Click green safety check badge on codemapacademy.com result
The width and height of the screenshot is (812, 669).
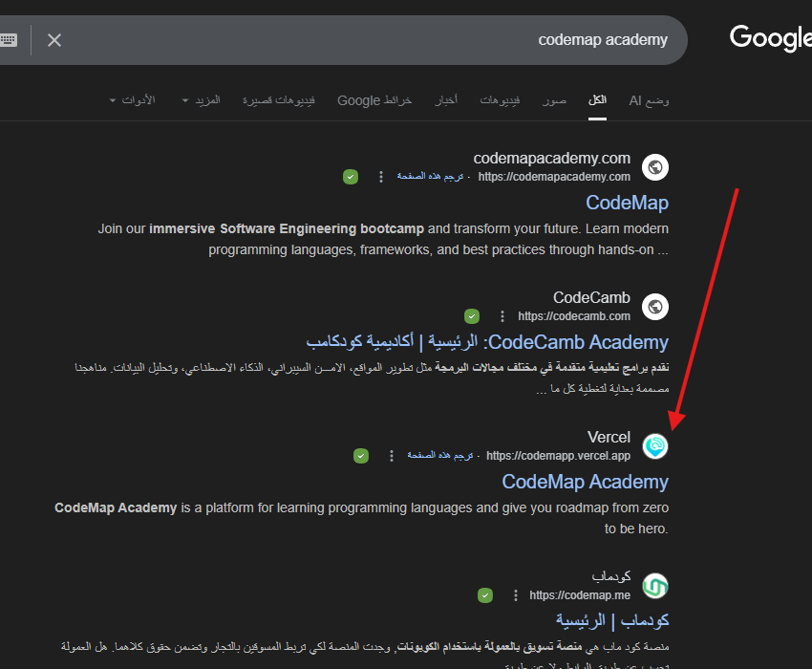click(x=351, y=177)
